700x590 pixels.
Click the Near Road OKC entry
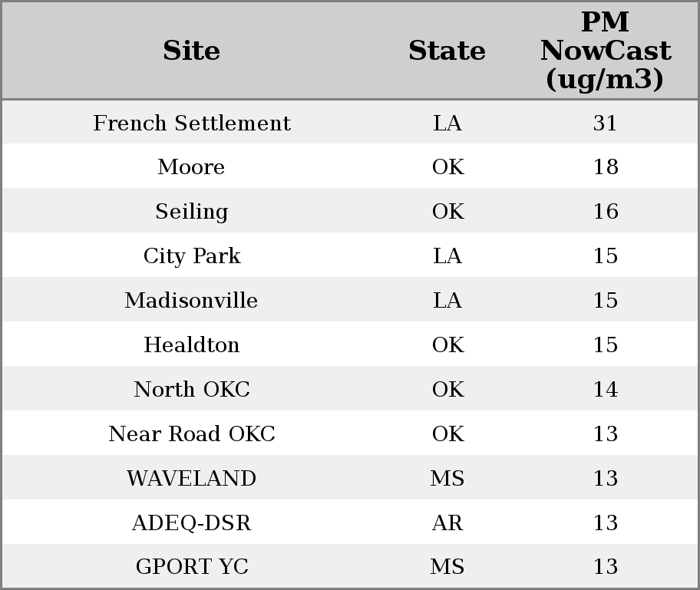(191, 434)
